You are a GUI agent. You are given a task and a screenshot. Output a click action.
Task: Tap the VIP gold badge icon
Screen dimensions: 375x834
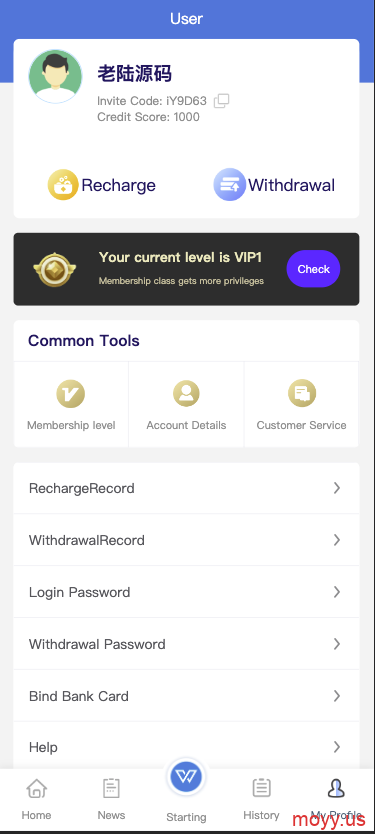(x=54, y=269)
